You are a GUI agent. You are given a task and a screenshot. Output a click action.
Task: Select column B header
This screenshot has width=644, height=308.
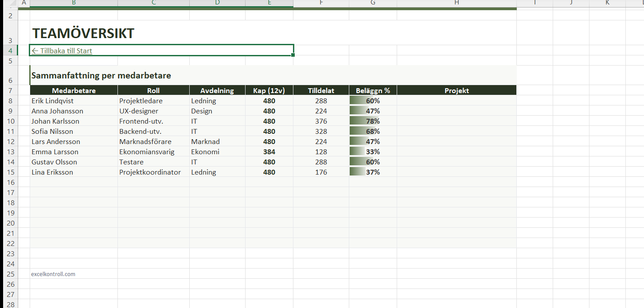(74, 3)
